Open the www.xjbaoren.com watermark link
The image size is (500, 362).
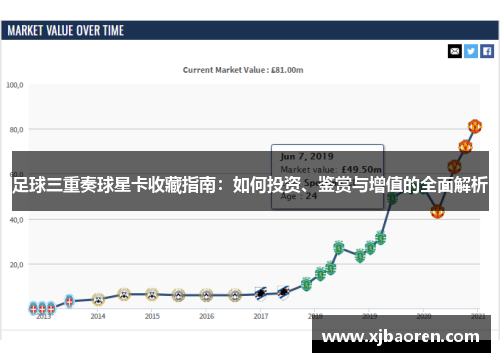point(401,337)
